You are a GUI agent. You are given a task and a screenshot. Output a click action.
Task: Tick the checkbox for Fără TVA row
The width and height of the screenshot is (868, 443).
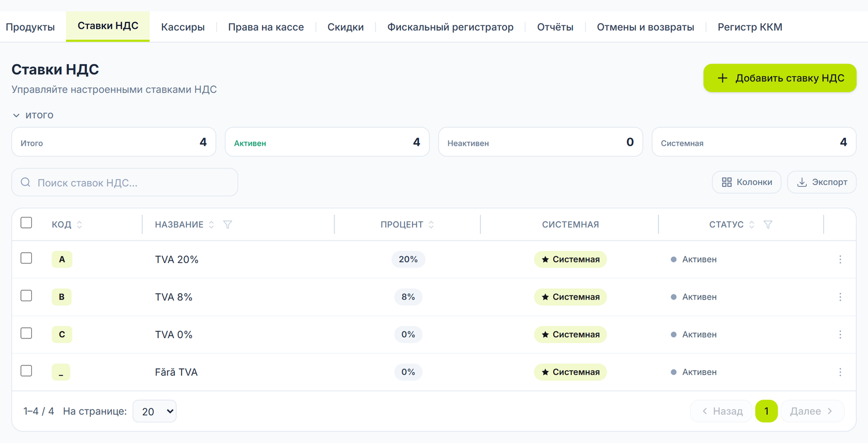[x=26, y=371]
